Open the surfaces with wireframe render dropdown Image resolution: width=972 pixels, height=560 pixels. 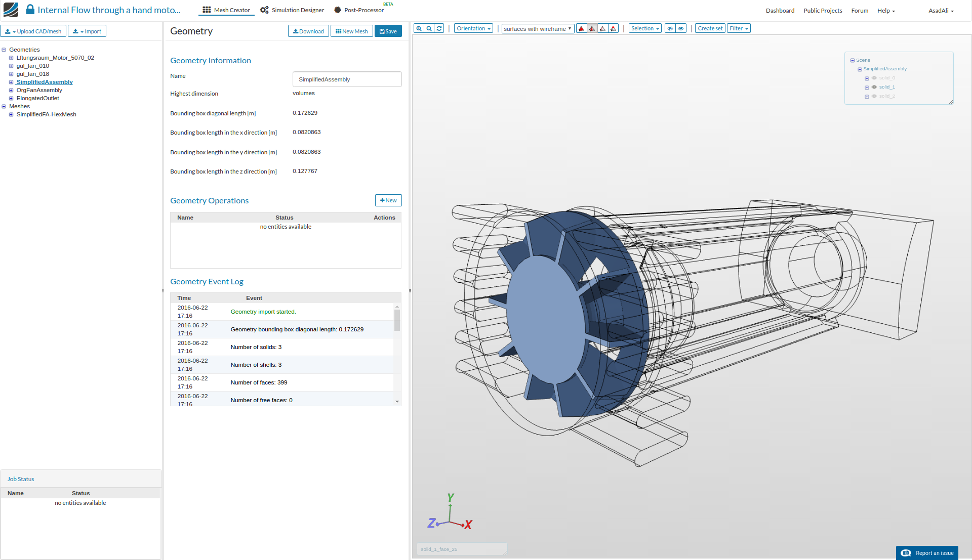[x=537, y=28]
